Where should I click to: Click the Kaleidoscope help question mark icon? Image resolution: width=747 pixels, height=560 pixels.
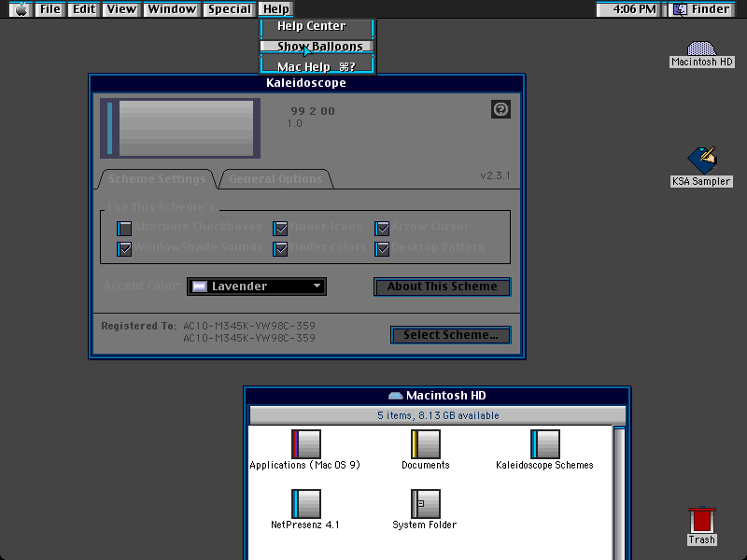500,109
